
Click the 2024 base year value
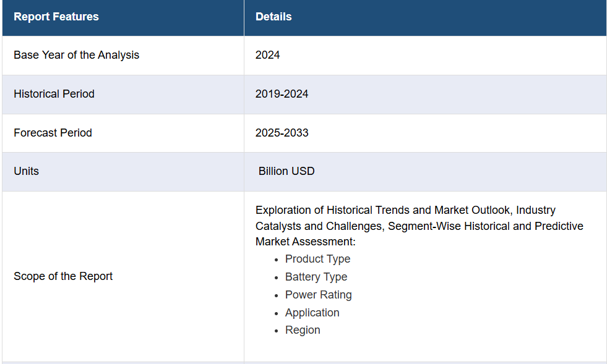(267, 55)
